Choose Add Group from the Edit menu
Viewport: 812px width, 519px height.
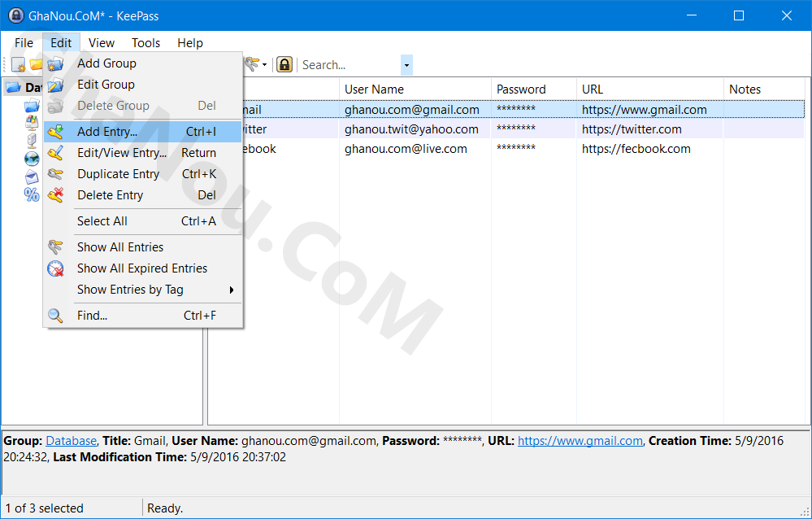pyautogui.click(x=143, y=63)
